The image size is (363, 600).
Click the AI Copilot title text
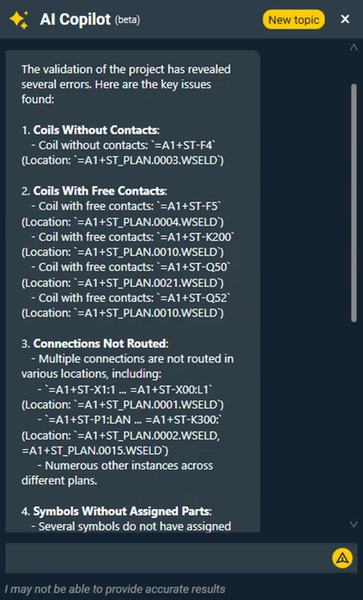pos(75,19)
